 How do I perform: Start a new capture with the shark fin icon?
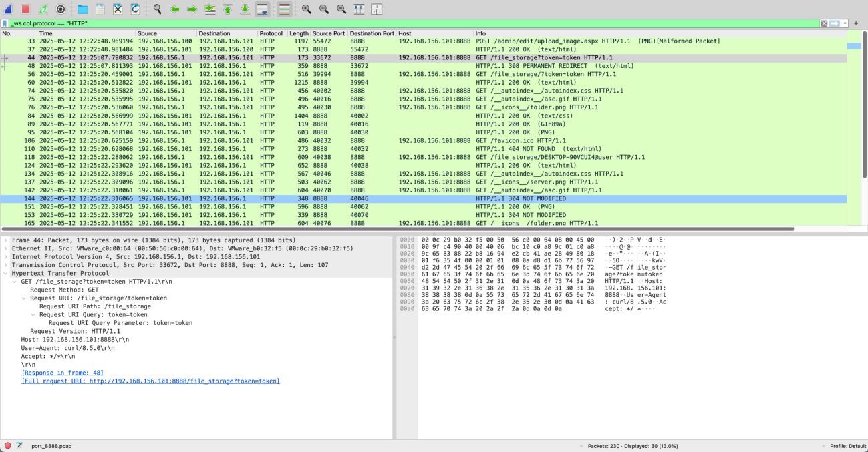(x=9, y=9)
